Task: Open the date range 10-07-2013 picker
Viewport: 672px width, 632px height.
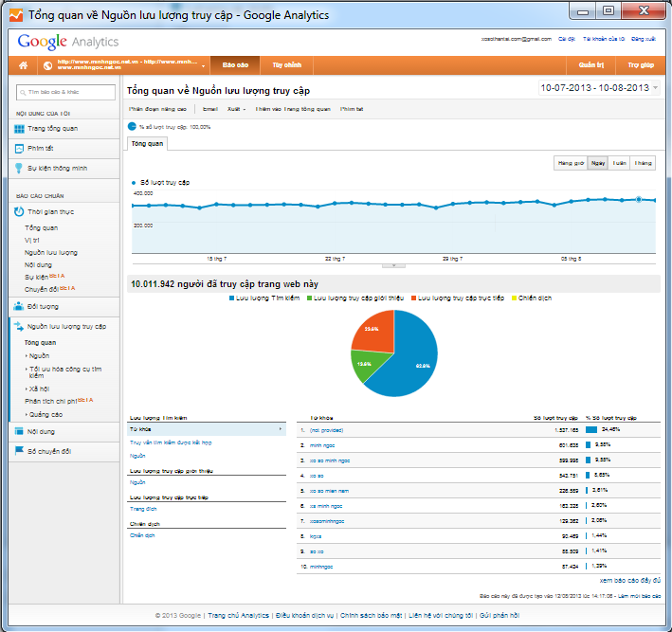Action: pos(599,88)
